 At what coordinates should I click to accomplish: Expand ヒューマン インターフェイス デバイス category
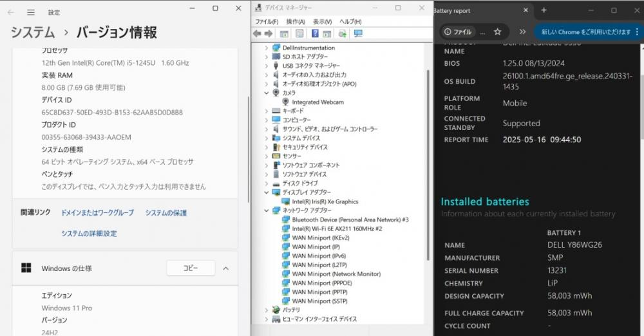click(267, 319)
